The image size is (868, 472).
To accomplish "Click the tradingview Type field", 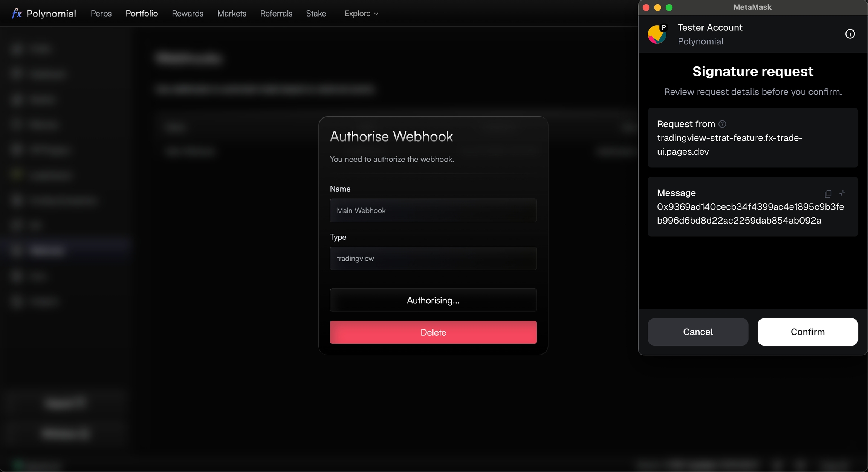I will (433, 258).
